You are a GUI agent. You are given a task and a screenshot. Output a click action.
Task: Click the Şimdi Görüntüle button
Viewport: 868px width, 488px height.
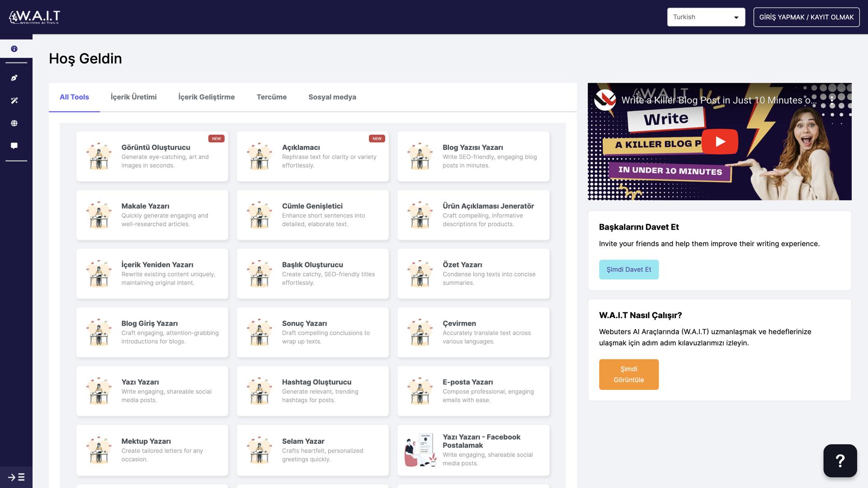point(628,374)
